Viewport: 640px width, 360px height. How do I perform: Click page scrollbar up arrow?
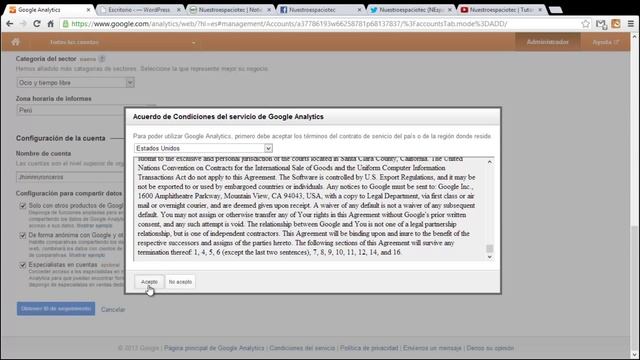[634, 37]
